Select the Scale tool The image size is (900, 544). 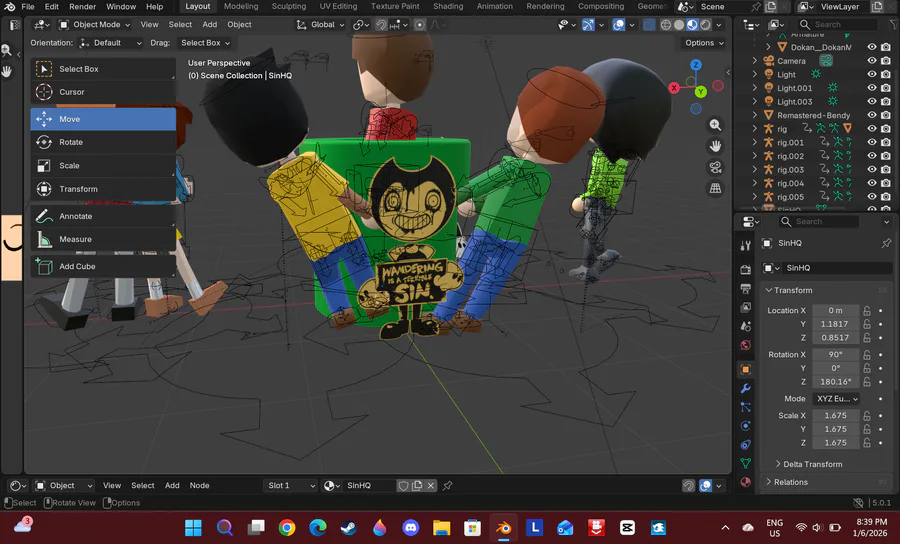[103, 166]
